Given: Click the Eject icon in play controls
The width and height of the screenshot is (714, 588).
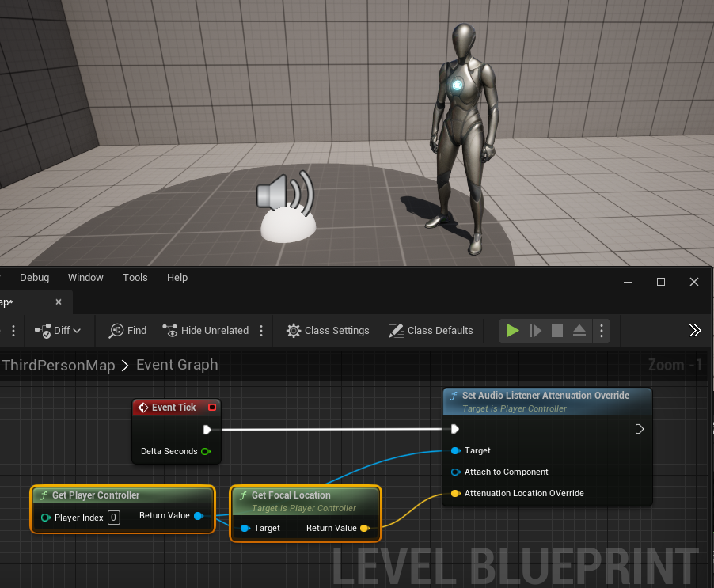Looking at the screenshot, I should (x=579, y=331).
